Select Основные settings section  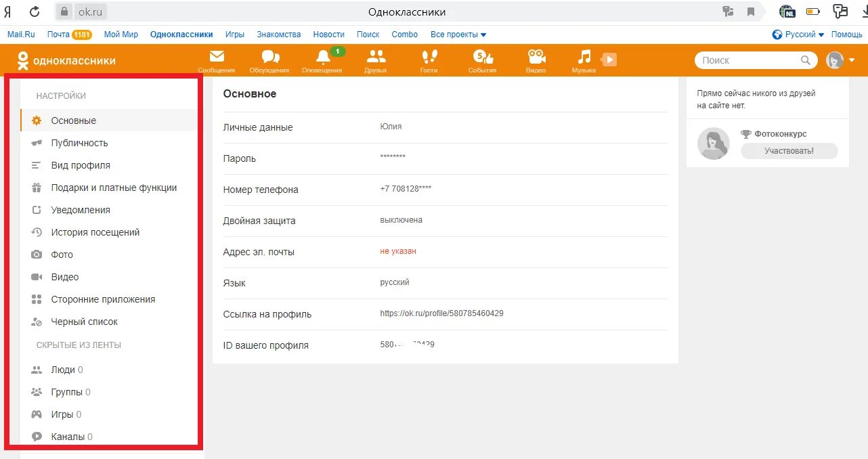coord(108,121)
